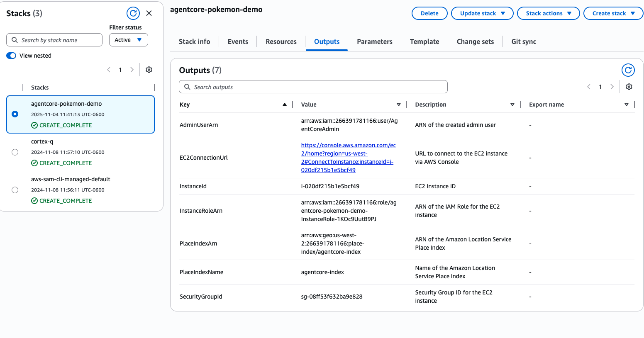
Task: Open the Filter status Active dropdown
Action: coord(128,40)
